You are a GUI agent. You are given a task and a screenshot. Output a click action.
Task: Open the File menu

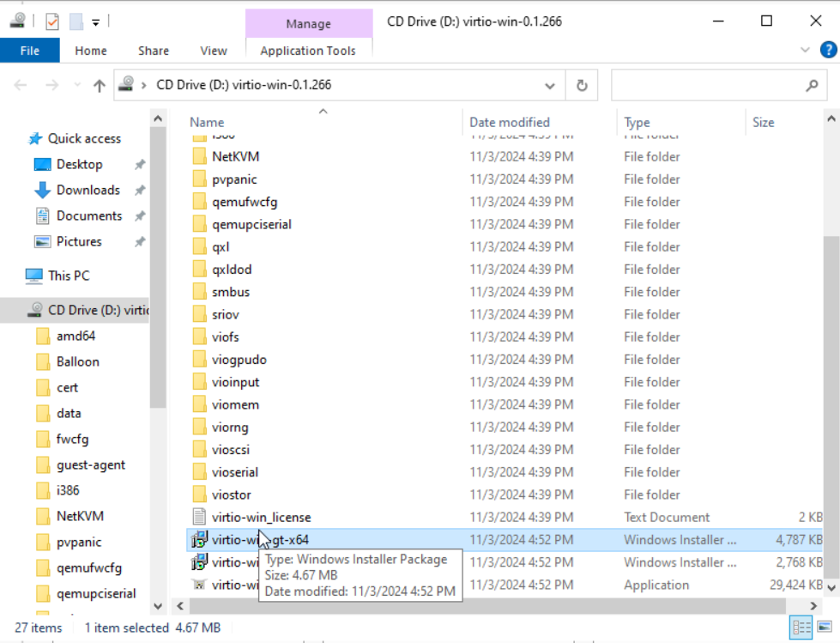30,51
